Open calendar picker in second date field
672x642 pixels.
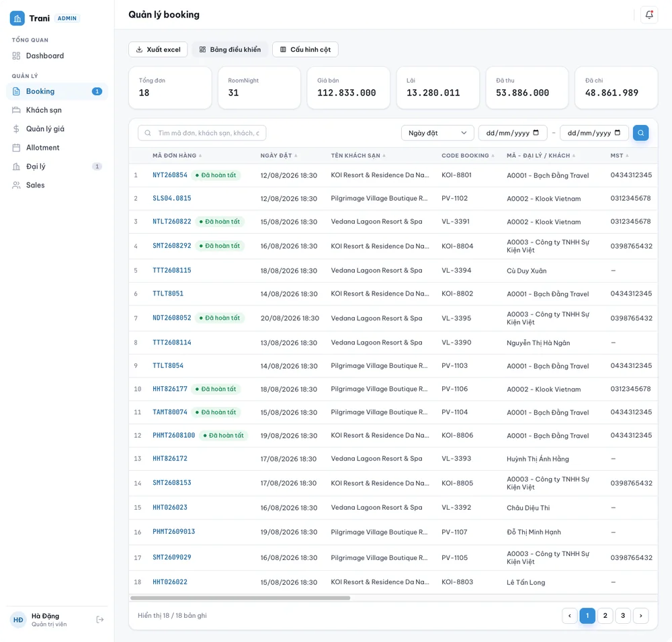618,133
